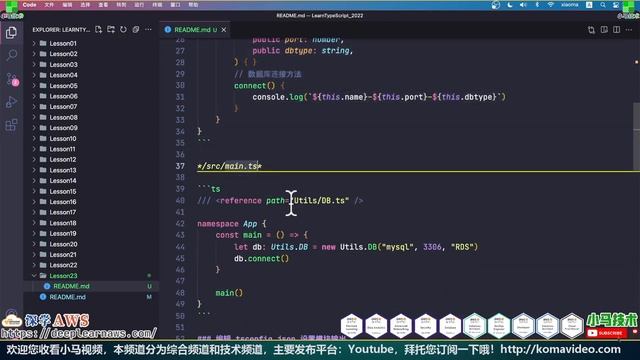
Task: Open the 文件 (File) menu
Action: pyautogui.click(x=49, y=5)
